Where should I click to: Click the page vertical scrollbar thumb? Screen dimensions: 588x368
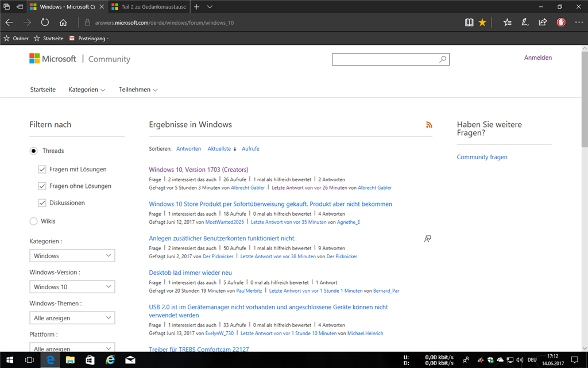coord(585,99)
